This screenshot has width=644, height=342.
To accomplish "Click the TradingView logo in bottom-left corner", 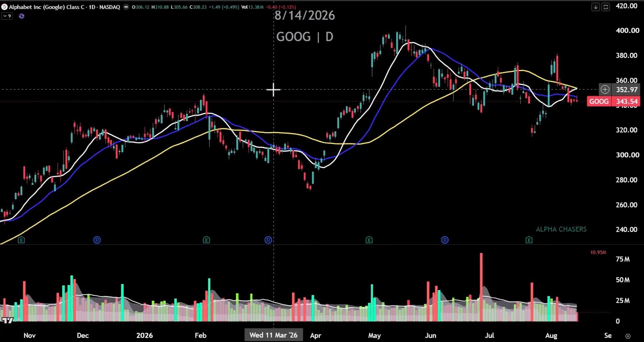I will [x=7, y=320].
